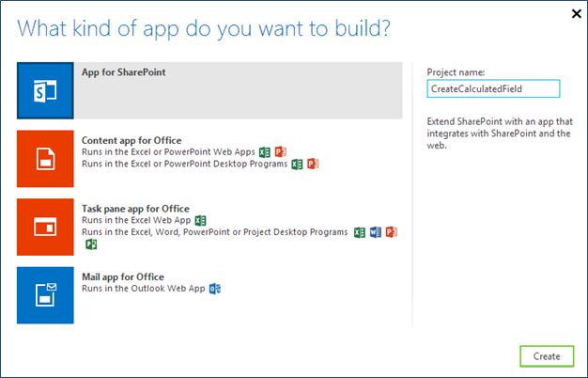Click the 'Project name:' label
The image size is (588, 378).
tap(456, 72)
